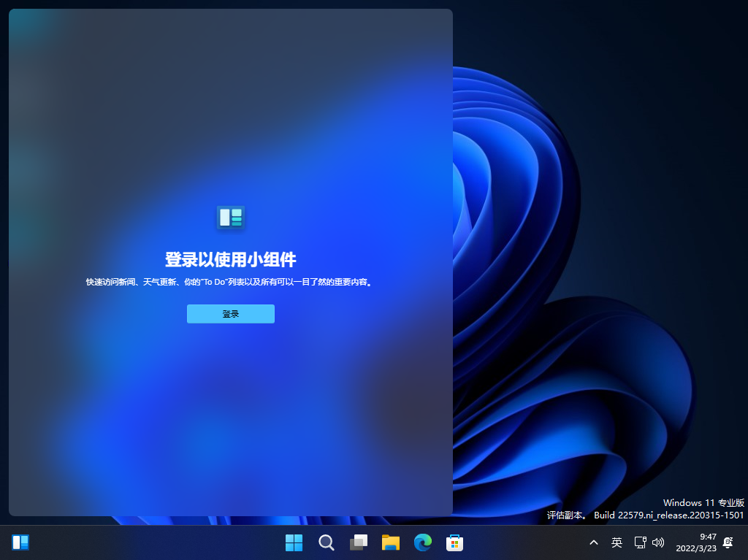Switch input method via the 英 indicator

(x=616, y=542)
